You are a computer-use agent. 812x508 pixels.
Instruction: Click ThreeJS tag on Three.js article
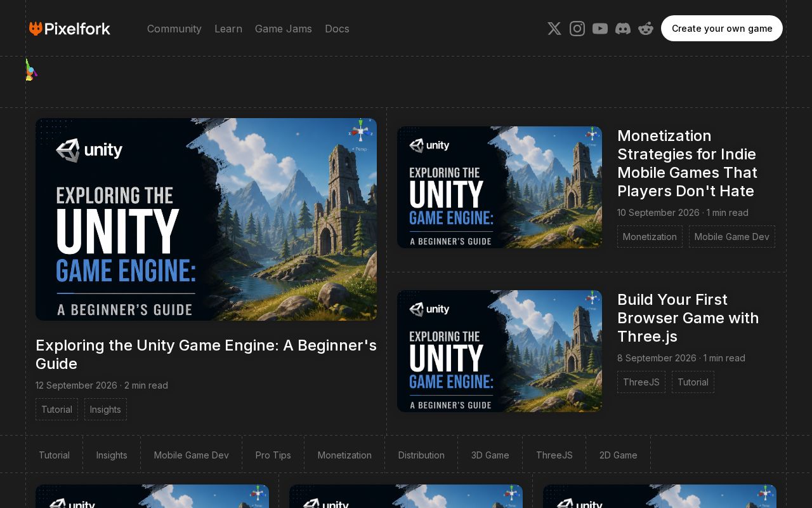641,382
